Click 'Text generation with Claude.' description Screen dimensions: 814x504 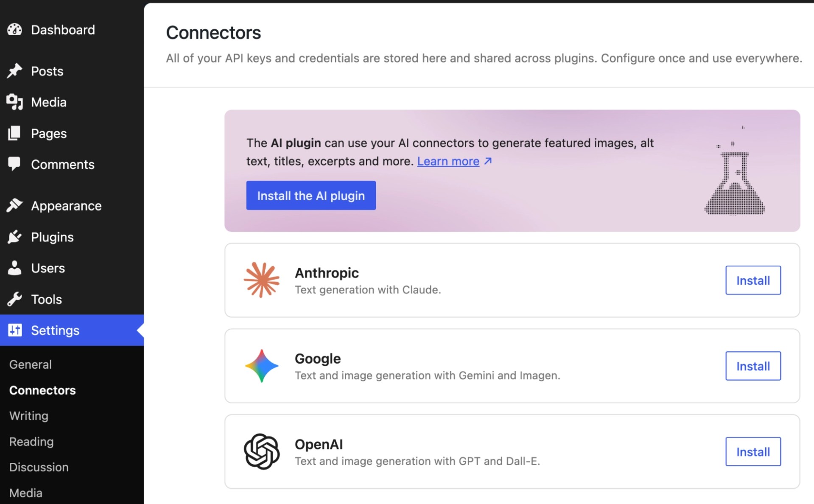[x=368, y=290]
